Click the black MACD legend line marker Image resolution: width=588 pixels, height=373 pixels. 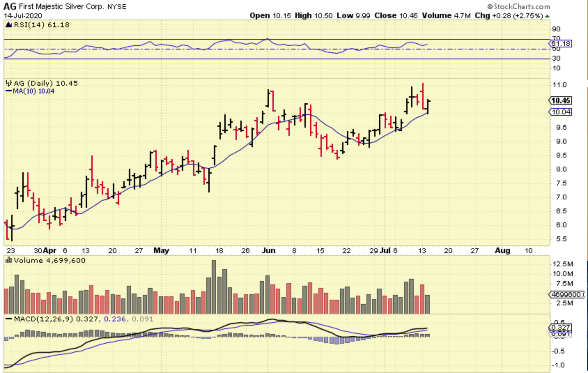coord(9,319)
